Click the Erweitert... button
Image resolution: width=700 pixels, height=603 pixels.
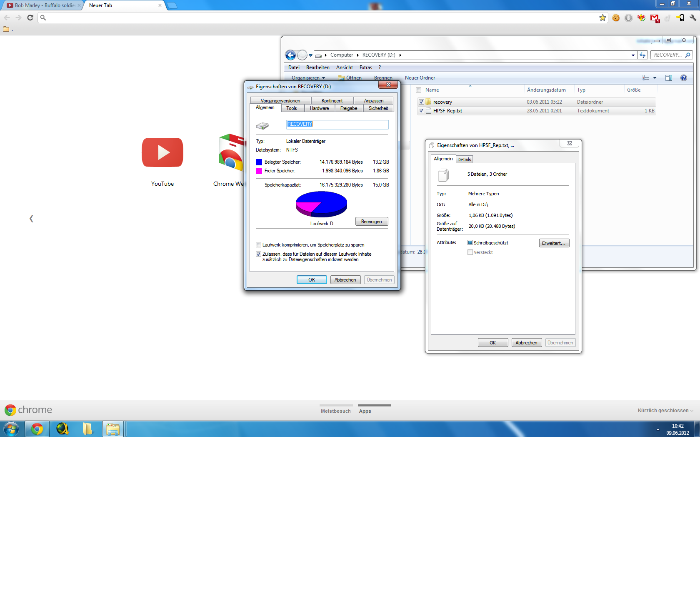tap(554, 243)
